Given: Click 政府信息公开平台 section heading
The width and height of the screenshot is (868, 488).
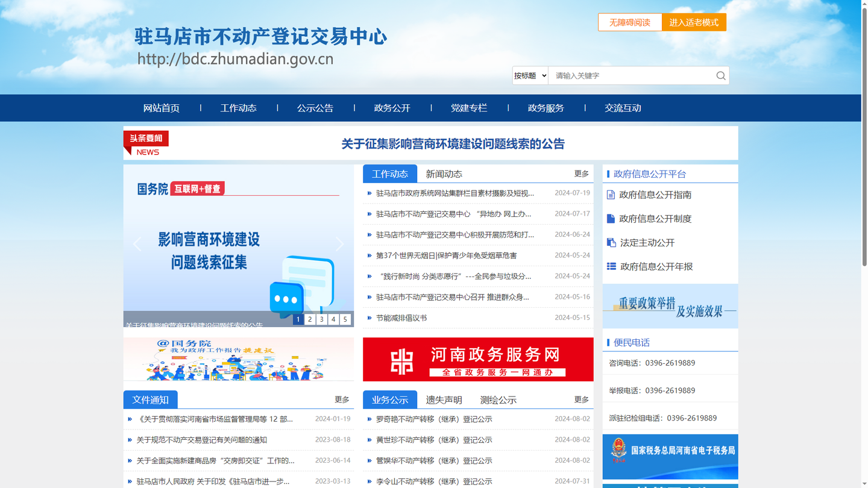Looking at the screenshot, I should pos(650,174).
